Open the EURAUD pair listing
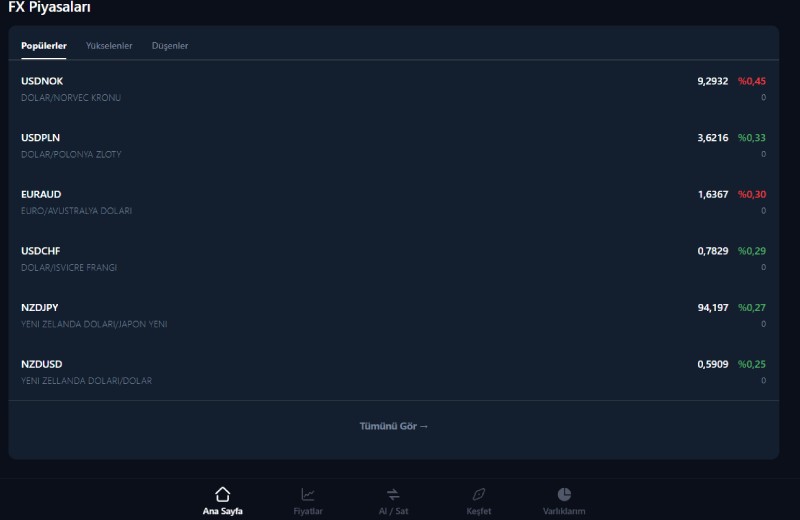Viewport: 800px width, 520px height. 41,194
